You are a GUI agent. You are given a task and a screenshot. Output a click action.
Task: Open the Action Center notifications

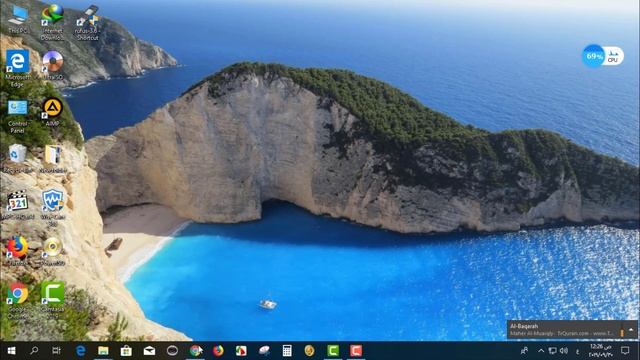(x=625, y=351)
